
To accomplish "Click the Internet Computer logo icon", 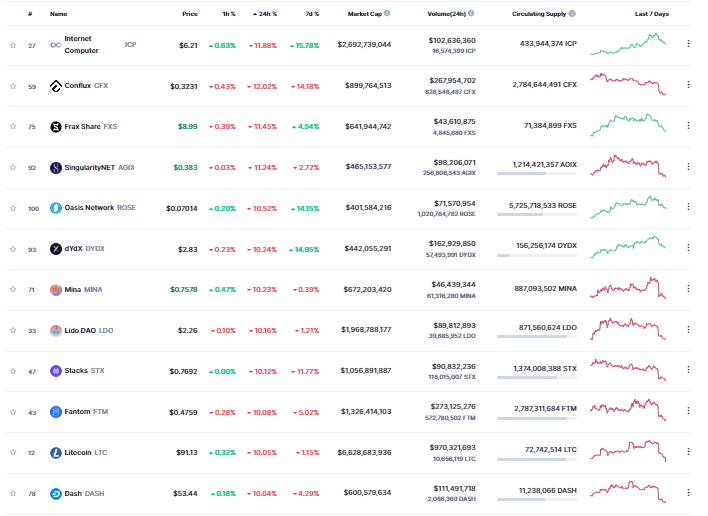I will (x=56, y=45).
